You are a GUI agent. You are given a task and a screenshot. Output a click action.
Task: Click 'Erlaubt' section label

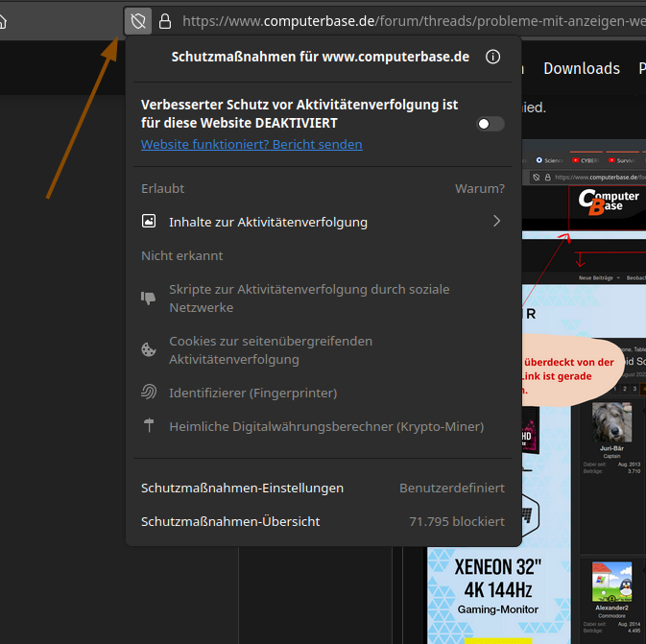[x=162, y=188]
